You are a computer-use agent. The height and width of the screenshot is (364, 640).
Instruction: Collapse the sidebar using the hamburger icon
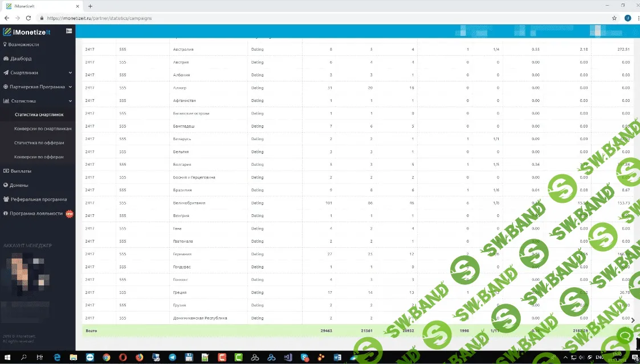click(69, 31)
